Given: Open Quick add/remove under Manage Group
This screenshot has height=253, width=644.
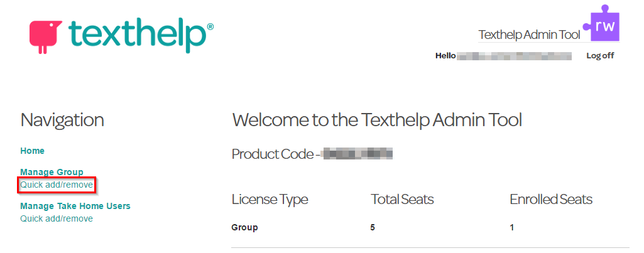Looking at the screenshot, I should (57, 185).
